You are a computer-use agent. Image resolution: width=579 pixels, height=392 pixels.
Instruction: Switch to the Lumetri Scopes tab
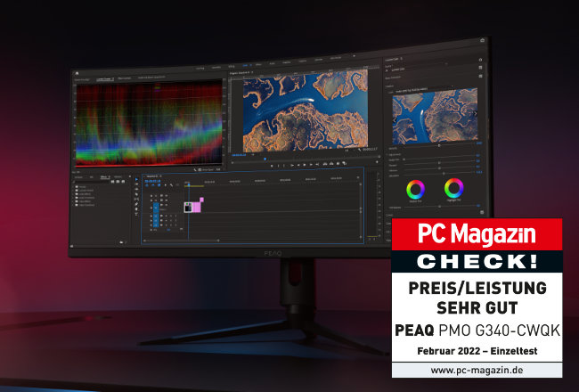coord(104,79)
